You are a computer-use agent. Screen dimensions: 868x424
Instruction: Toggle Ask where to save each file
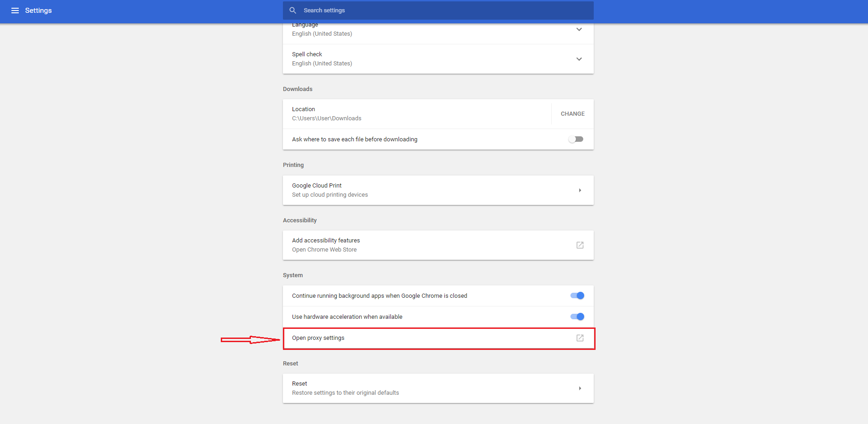pos(576,139)
